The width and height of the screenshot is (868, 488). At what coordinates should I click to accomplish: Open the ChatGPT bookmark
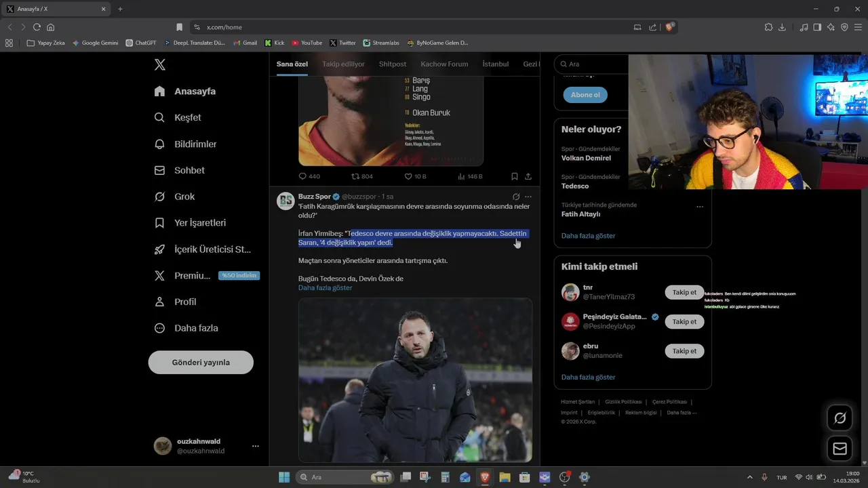pos(141,43)
